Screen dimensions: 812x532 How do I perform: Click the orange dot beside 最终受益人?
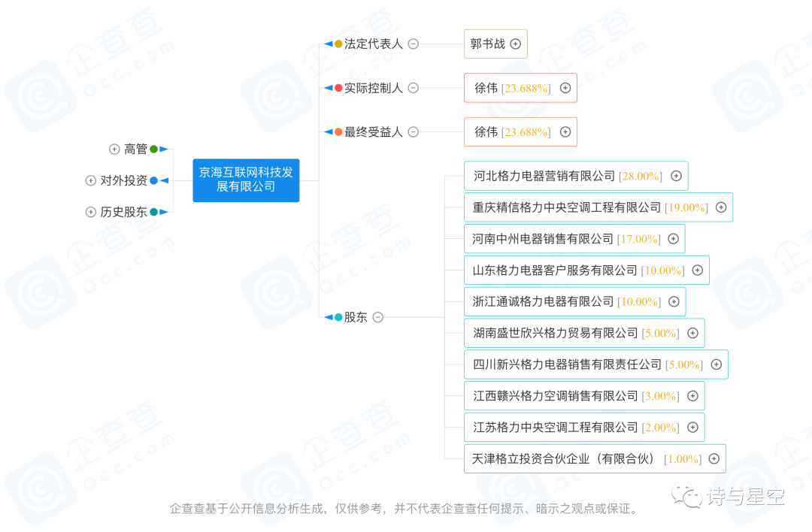pos(338,132)
